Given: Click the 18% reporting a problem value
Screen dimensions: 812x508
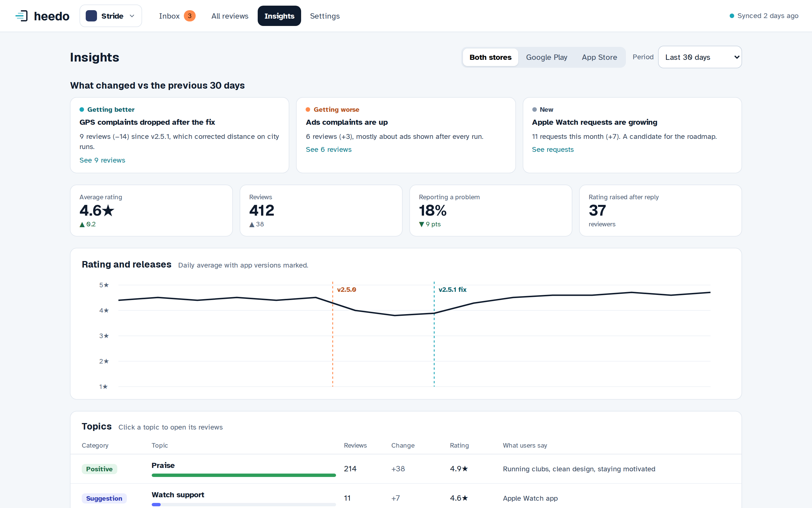Looking at the screenshot, I should (x=433, y=211).
